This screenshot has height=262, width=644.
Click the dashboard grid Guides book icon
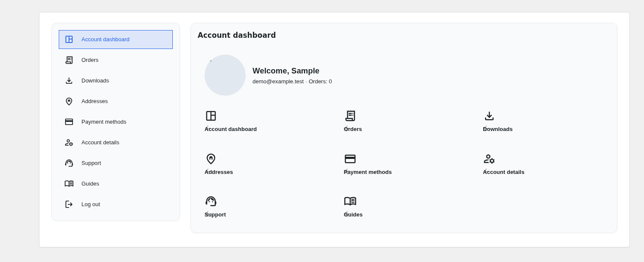350,201
